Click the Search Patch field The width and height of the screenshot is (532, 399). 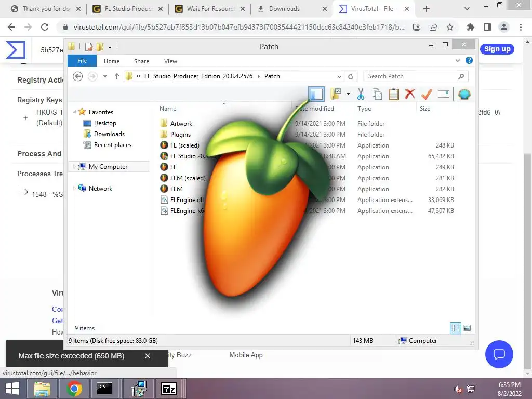tap(416, 76)
